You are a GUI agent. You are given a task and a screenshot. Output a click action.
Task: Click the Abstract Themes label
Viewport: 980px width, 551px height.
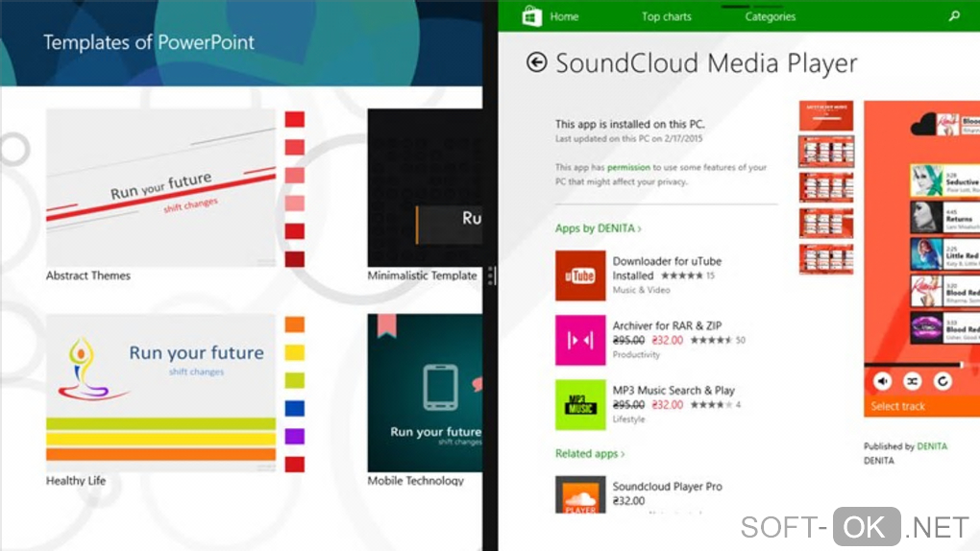pos(88,275)
